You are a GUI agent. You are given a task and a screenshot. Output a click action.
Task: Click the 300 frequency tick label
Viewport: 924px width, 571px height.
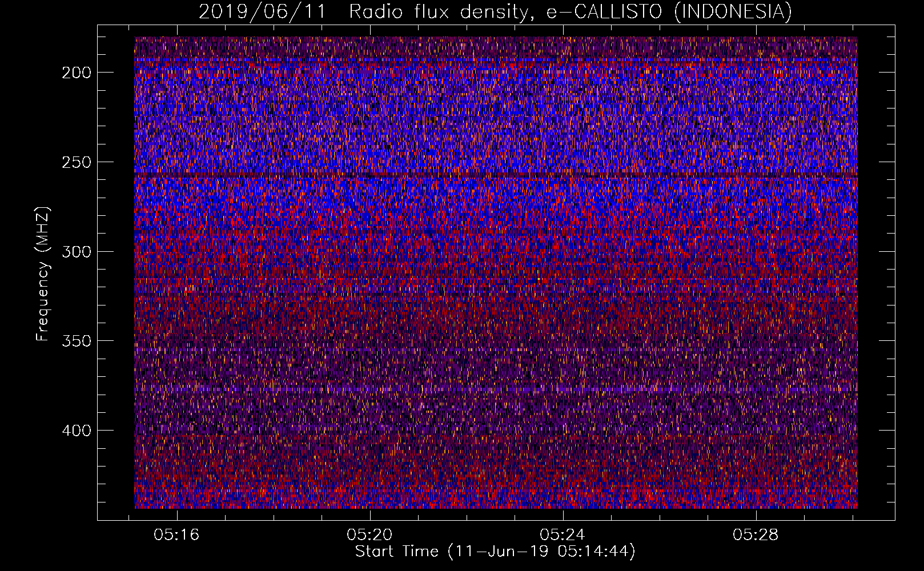(77, 252)
